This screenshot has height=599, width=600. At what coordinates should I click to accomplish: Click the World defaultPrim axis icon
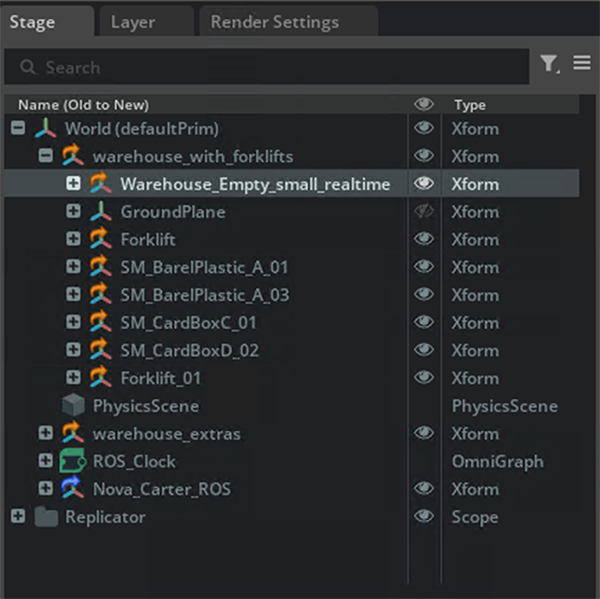point(46,128)
